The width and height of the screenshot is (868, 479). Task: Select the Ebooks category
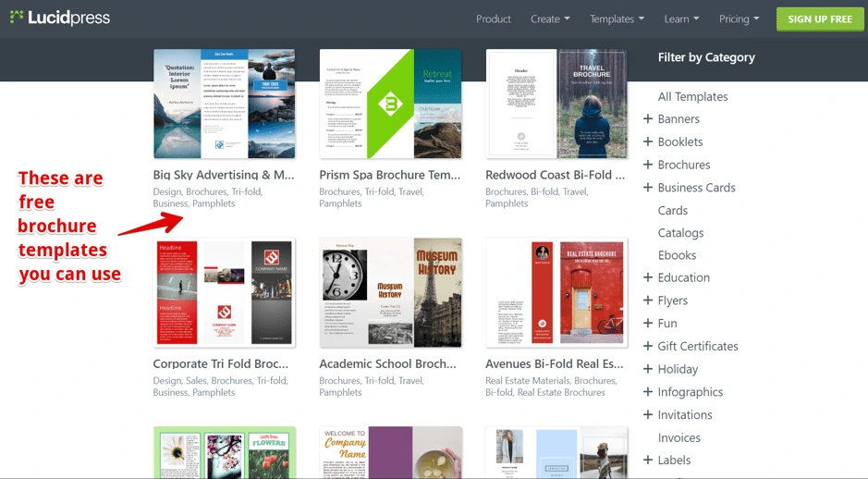coord(677,255)
